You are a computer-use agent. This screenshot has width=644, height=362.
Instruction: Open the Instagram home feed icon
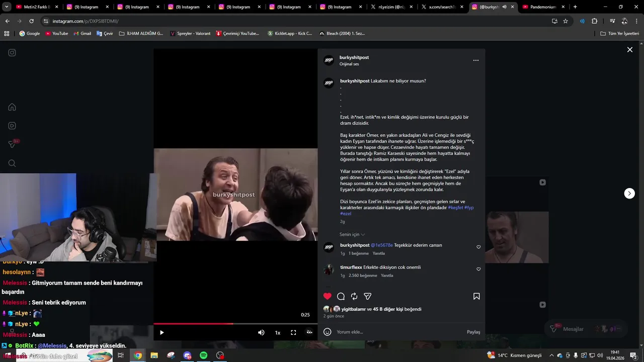[12, 107]
